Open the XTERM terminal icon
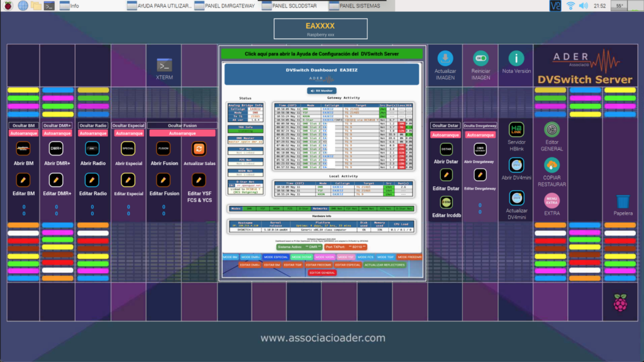The width and height of the screenshot is (644, 362). [x=164, y=65]
